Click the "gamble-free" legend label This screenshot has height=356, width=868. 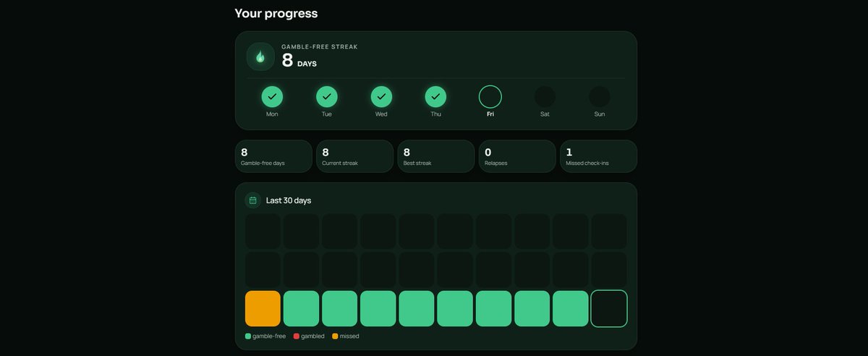(x=269, y=336)
